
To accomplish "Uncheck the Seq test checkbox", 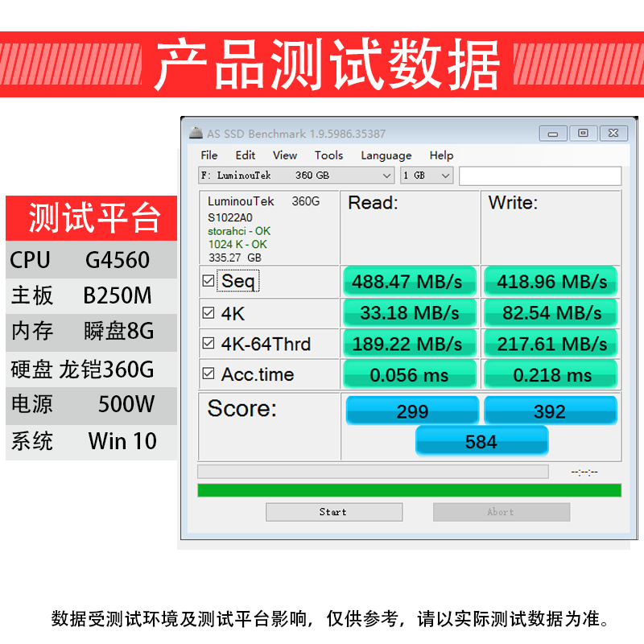I will pos(208,281).
